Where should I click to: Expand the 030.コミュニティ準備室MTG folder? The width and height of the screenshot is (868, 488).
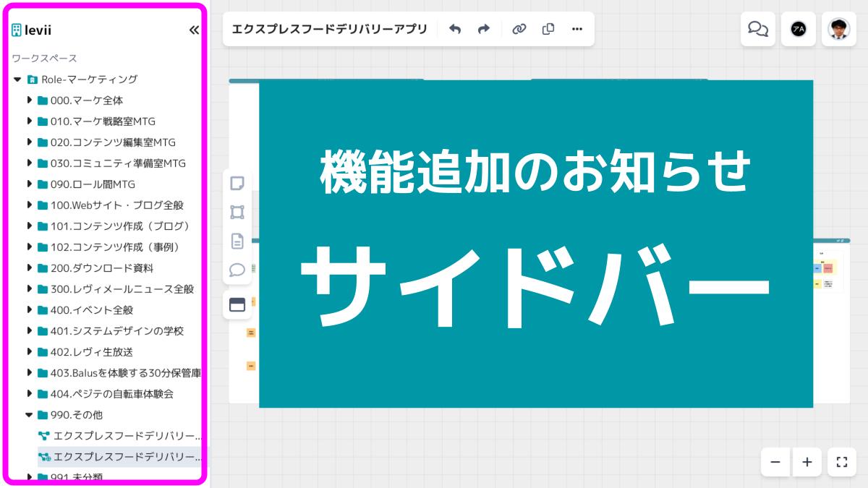click(30, 163)
